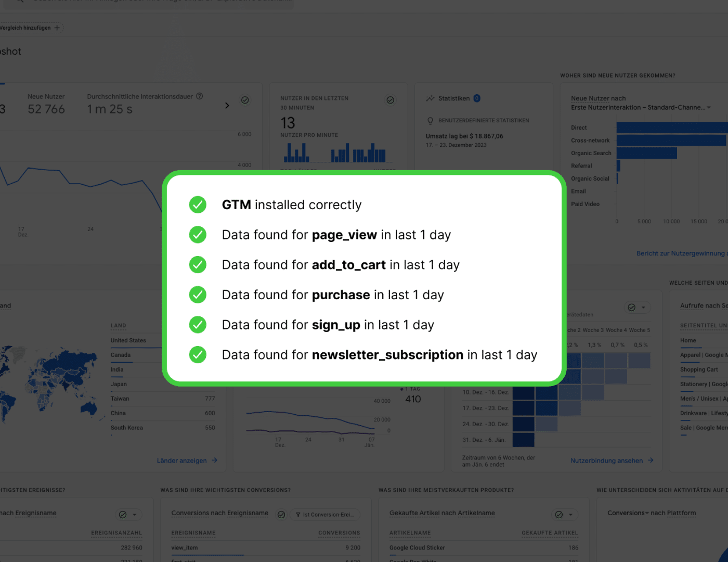Image resolution: width=728 pixels, height=562 pixels.
Task: Show next metric with the right chevron arrow
Action: [x=227, y=106]
